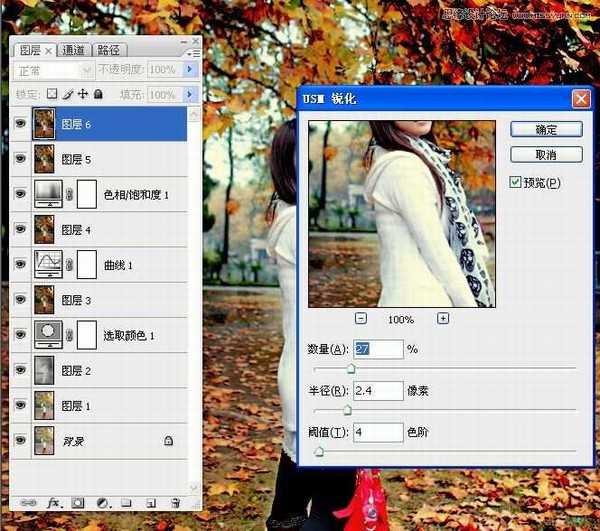
Task: Open the blend mode 正常 dropdown
Action: [x=53, y=70]
